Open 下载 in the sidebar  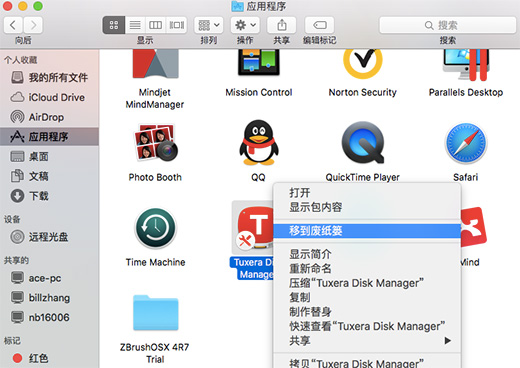[x=49, y=196]
